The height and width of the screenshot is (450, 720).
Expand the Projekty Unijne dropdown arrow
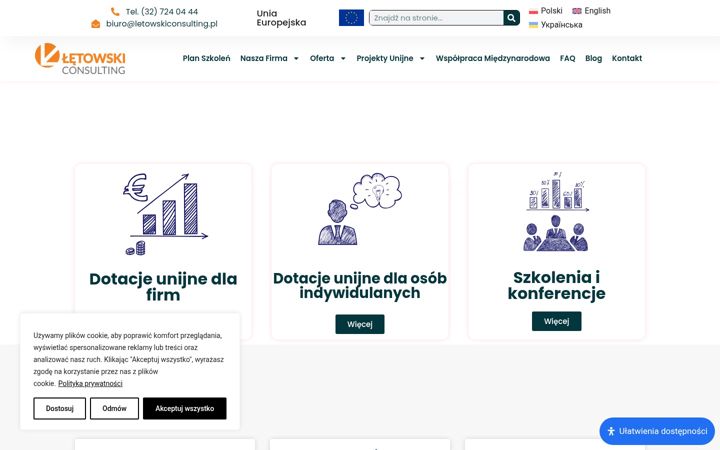422,58
